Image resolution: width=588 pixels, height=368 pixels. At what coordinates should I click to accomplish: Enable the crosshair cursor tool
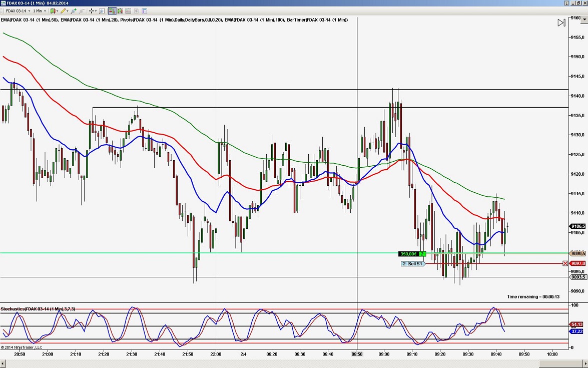tap(91, 11)
